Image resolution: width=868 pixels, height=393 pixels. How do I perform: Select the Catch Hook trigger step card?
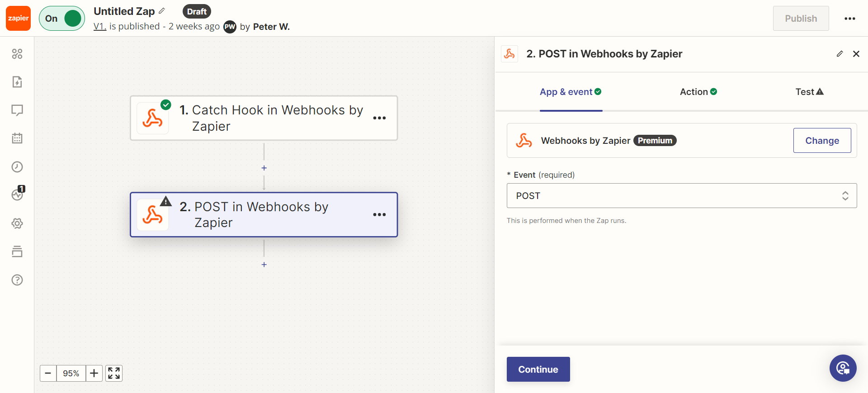coord(264,118)
